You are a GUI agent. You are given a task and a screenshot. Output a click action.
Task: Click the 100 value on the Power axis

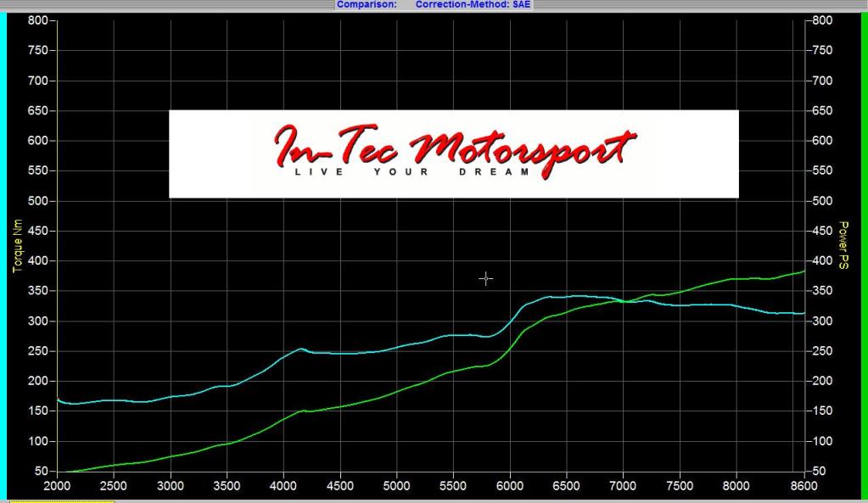pos(823,442)
